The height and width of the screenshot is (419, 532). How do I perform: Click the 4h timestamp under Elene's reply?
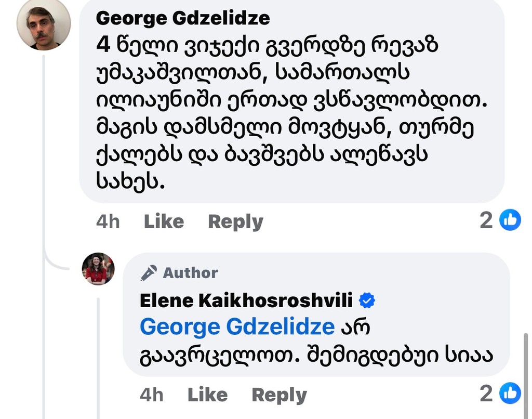tap(151, 395)
